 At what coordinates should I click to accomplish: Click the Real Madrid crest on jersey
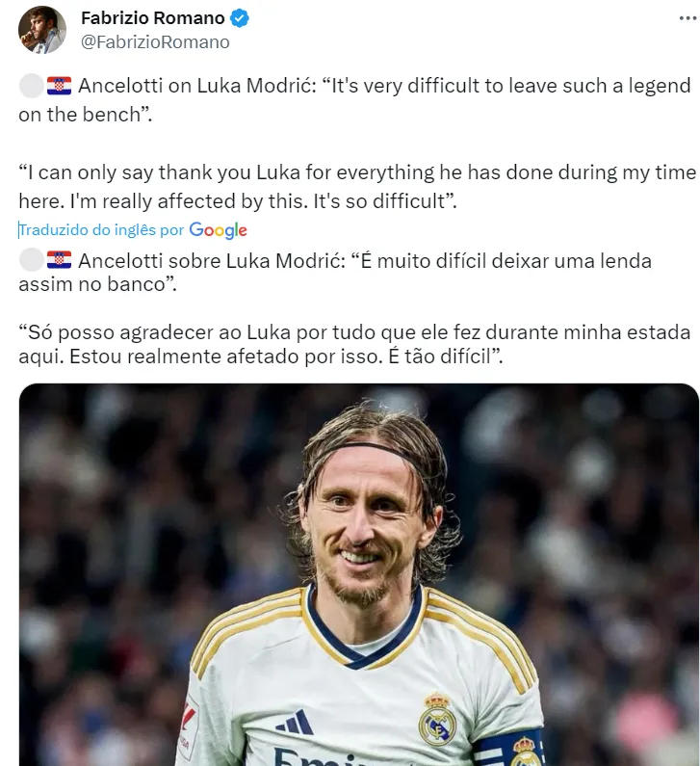click(437, 719)
